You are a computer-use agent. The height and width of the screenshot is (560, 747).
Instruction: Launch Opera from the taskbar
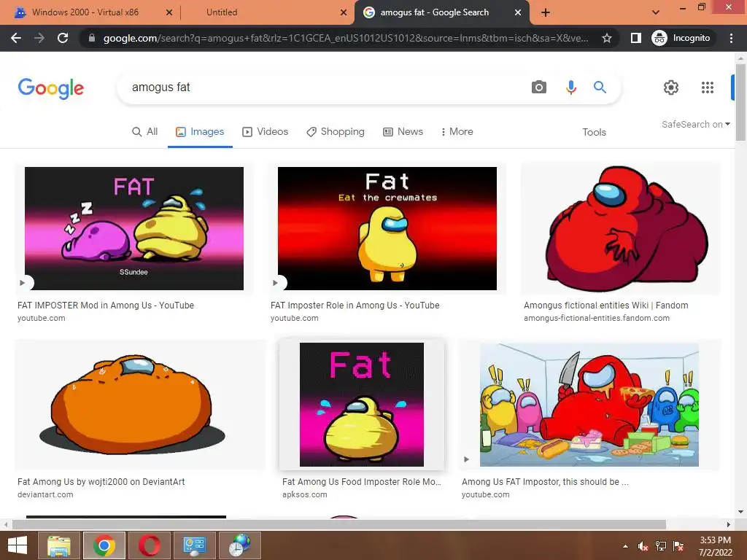[149, 545]
